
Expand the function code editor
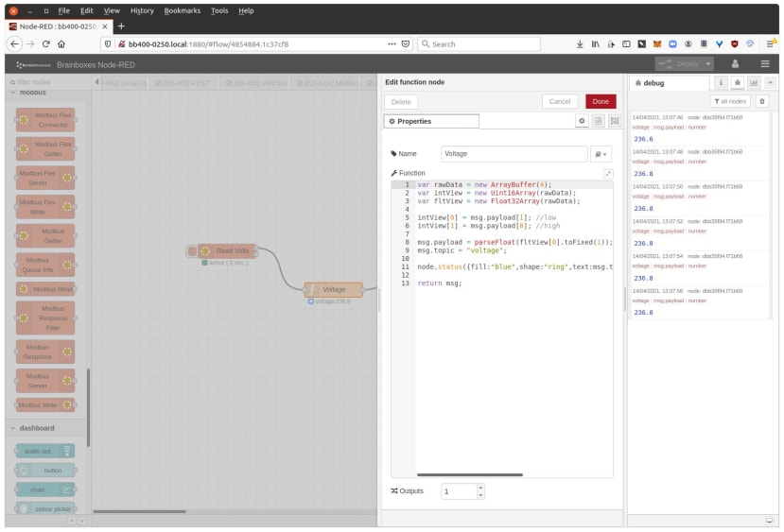click(x=608, y=173)
